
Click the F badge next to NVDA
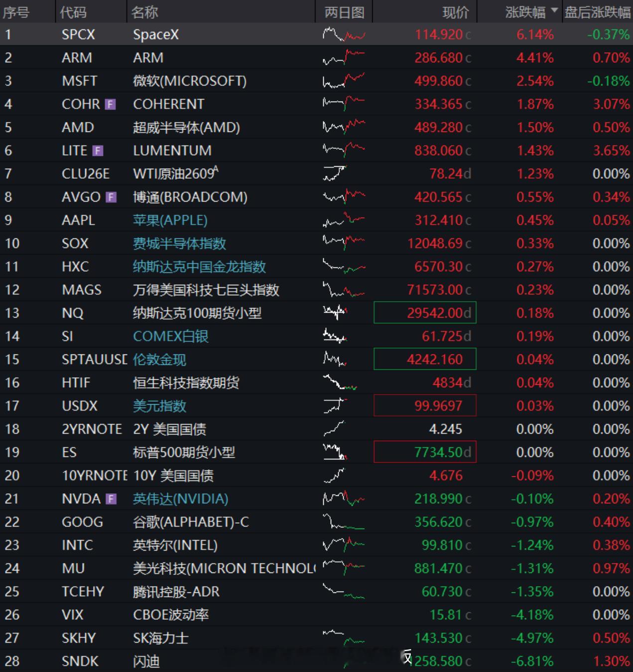click(x=111, y=499)
